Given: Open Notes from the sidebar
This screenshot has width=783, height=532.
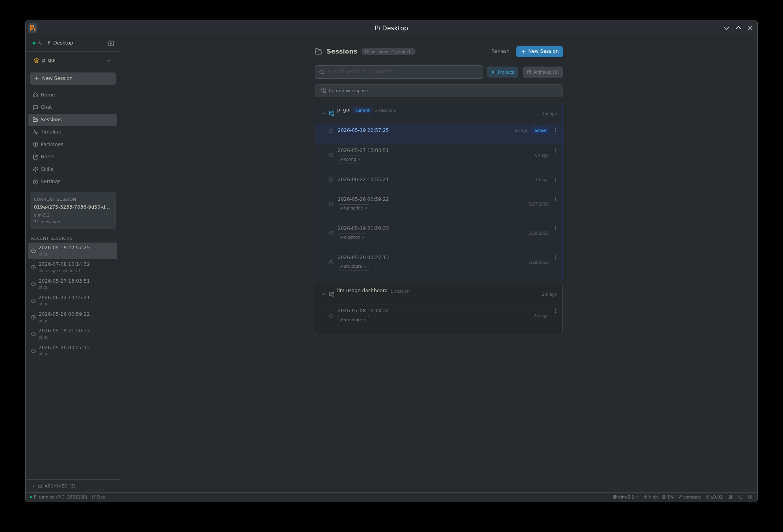Looking at the screenshot, I should click(72, 157).
